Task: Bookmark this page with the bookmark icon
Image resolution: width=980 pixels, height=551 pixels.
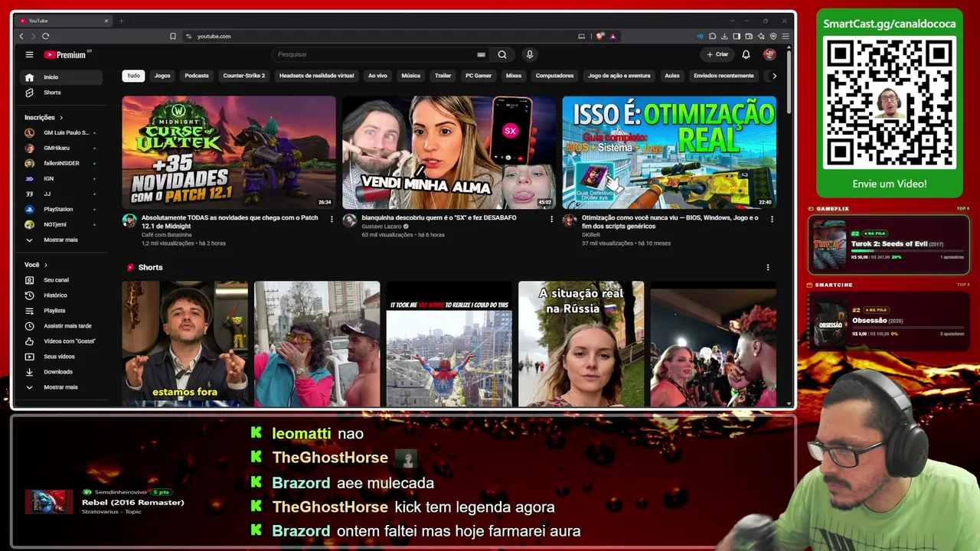Action: click(x=173, y=36)
